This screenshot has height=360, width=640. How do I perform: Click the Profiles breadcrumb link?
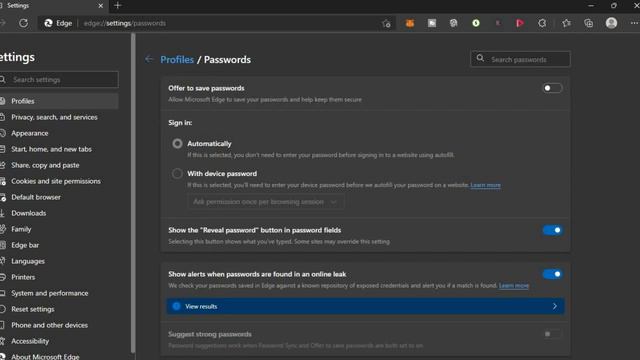point(177,60)
